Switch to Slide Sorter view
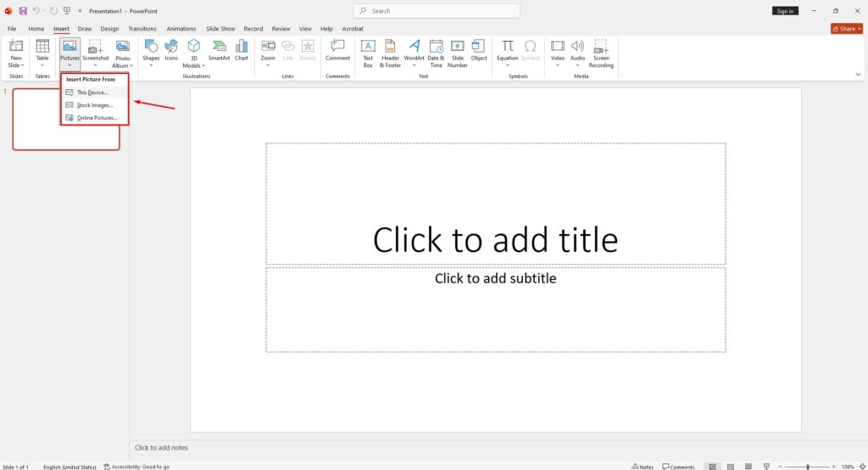 click(730, 467)
